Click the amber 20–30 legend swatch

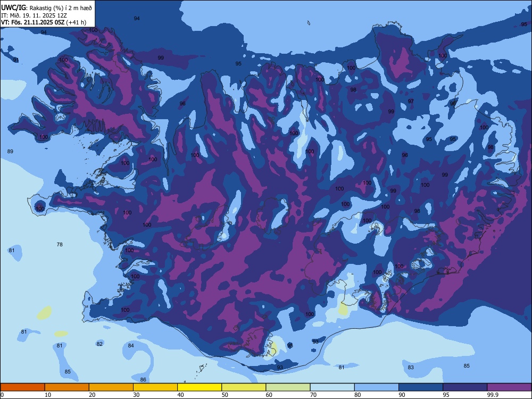(x=111, y=387)
